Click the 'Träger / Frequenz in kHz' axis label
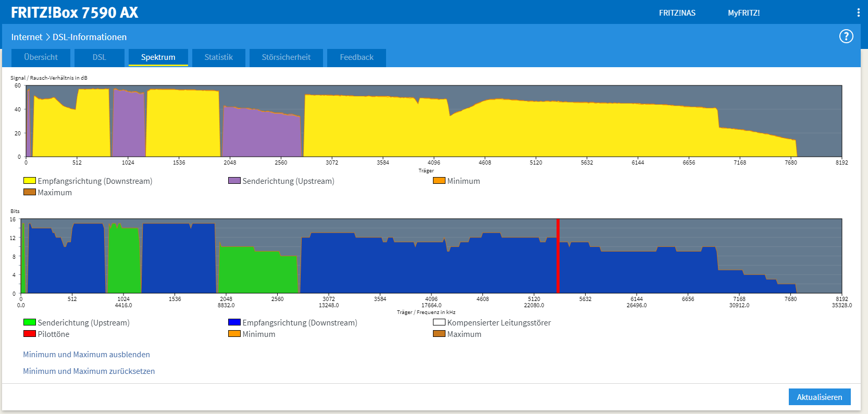Viewport: 868px width, 414px height. (426, 312)
